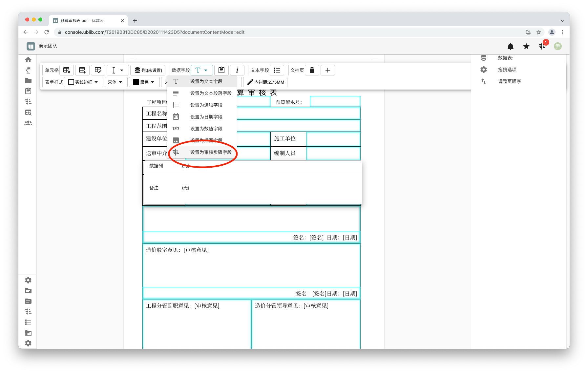Click 调整页顺序 in the right panel
This screenshot has height=373, width=588.
(509, 81)
